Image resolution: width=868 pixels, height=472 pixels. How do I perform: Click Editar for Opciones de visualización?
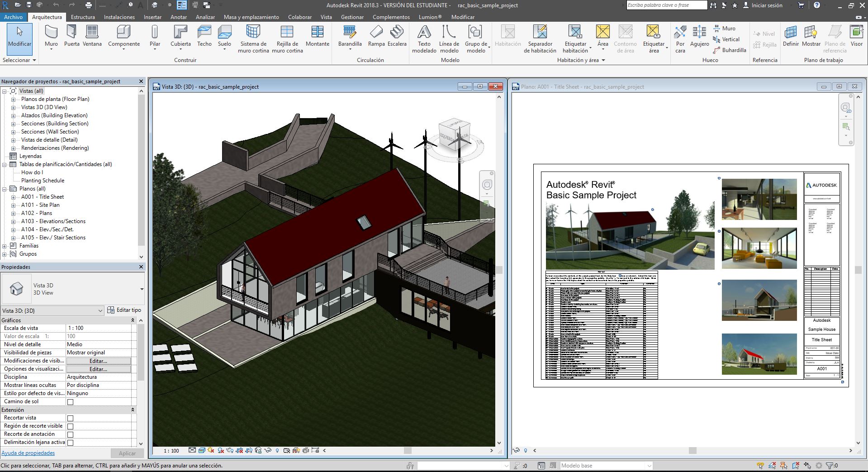[99, 369]
